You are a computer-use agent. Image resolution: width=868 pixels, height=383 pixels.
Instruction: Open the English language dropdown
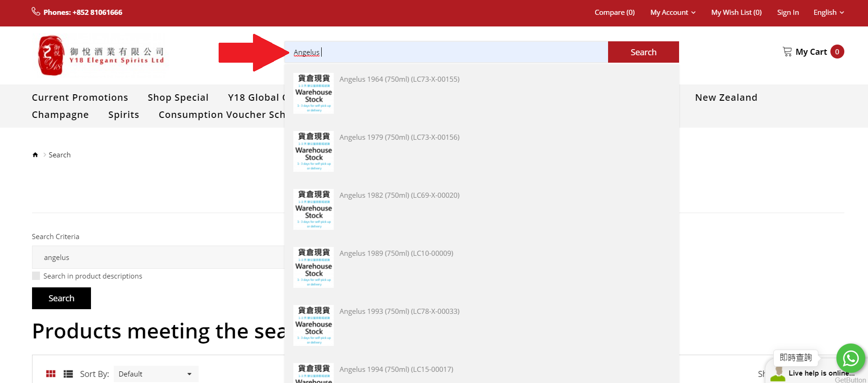829,13
